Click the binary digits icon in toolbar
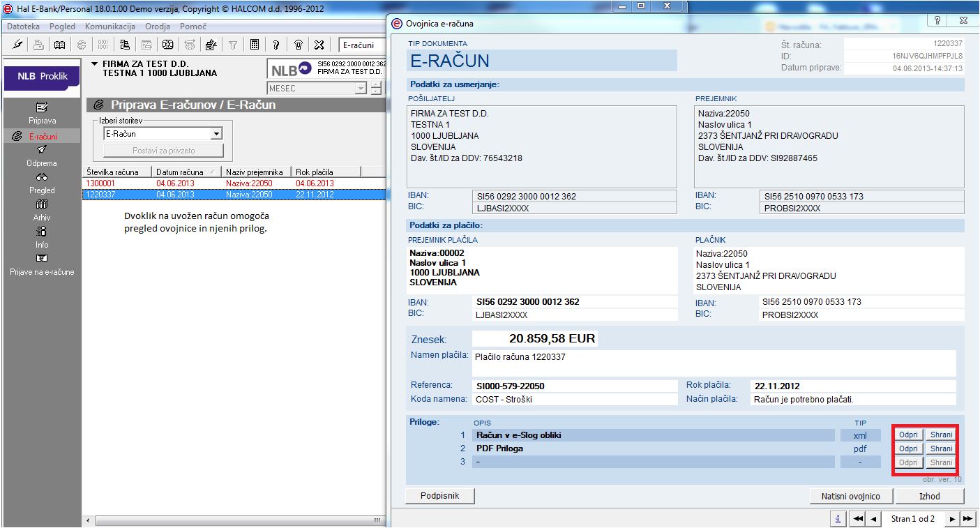 [103, 45]
